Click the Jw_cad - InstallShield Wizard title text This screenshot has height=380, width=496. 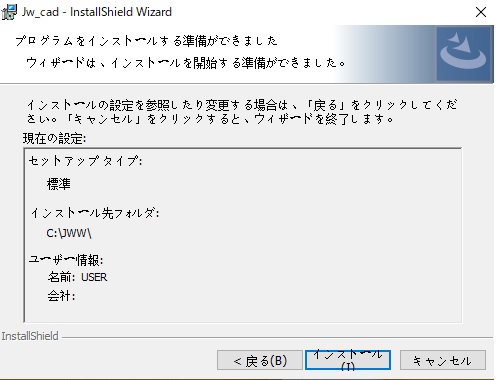click(x=97, y=12)
